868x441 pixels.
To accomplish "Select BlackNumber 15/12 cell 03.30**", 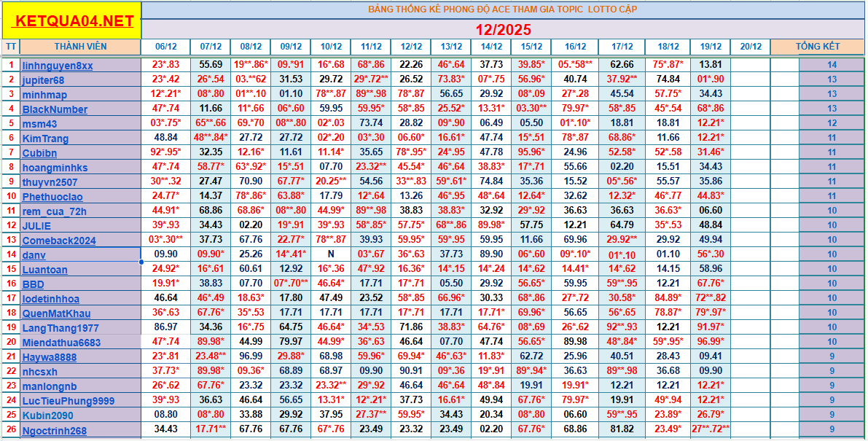I will 531,109.
